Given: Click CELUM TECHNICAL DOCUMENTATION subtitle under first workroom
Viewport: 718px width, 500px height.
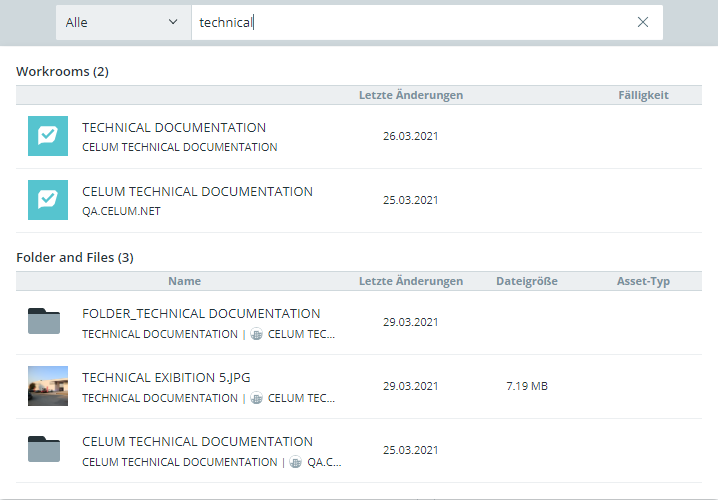Looking at the screenshot, I should point(180,147).
